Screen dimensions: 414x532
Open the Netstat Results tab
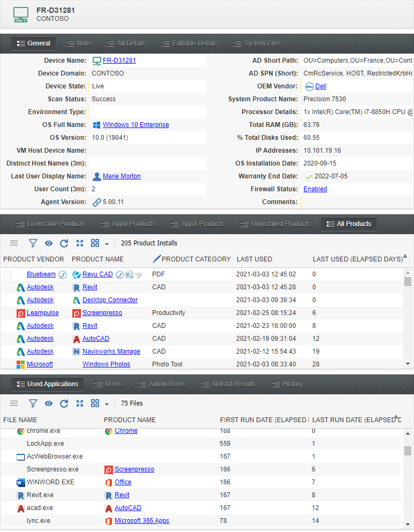[229, 384]
